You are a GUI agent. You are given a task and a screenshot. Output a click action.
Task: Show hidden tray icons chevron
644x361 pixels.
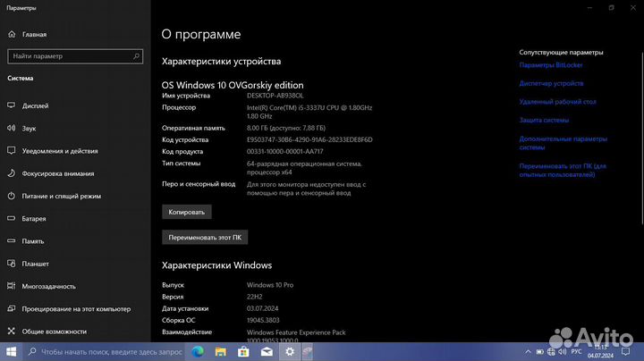click(x=529, y=352)
